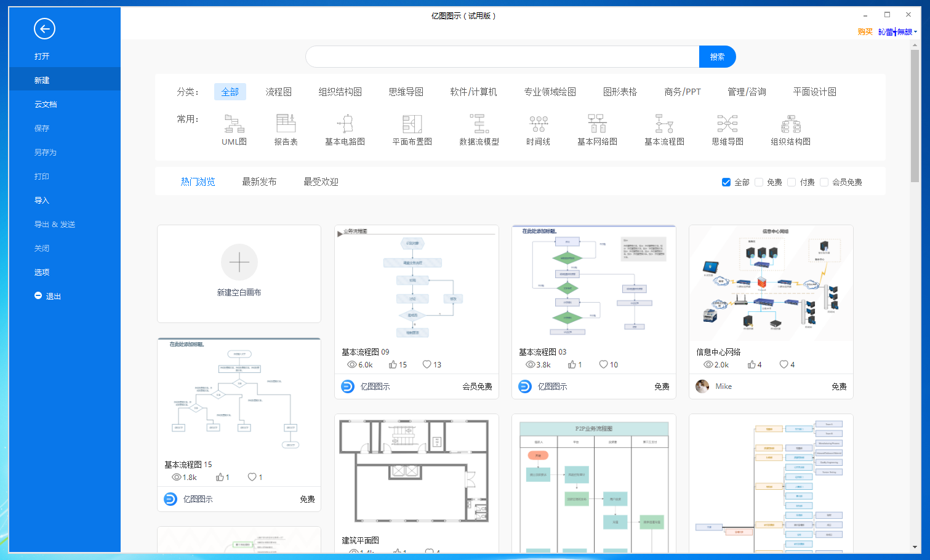Open the 基本网络图 icon
This screenshot has height=560, width=930.
(x=597, y=124)
